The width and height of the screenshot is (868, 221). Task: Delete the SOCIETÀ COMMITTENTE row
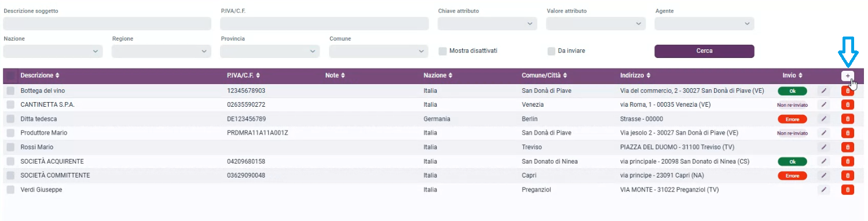tap(848, 175)
